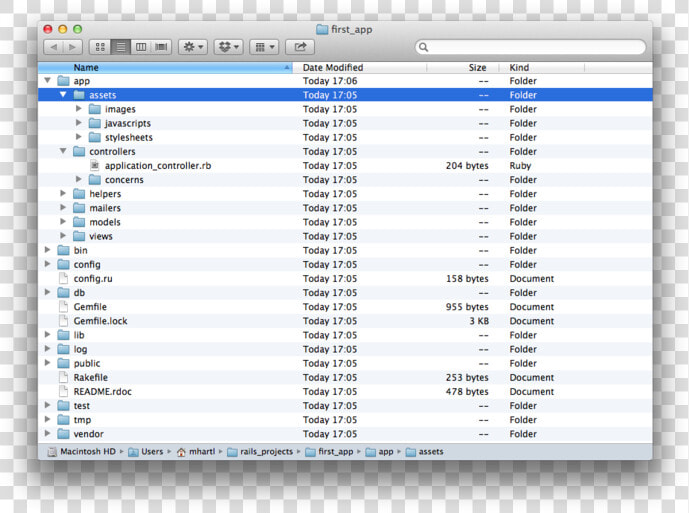The image size is (689, 513).
Task: Sort by the Name column header
Action: coord(165,68)
